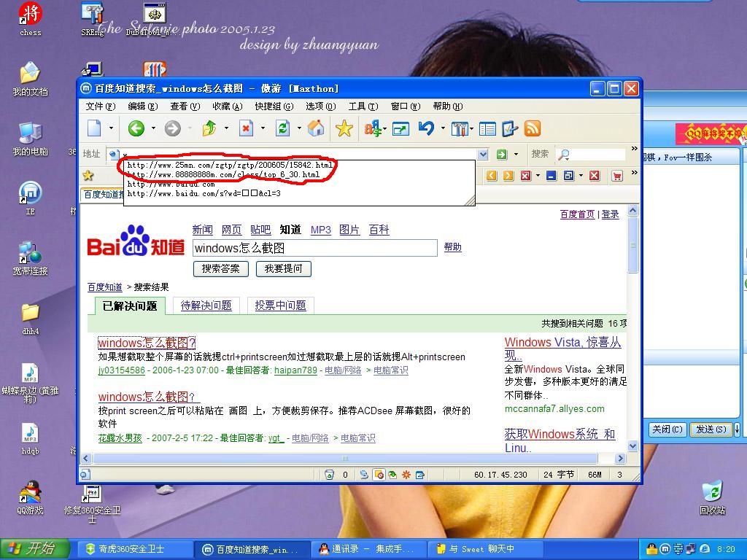Open dropdown arrow next to Undo icon

click(x=443, y=128)
